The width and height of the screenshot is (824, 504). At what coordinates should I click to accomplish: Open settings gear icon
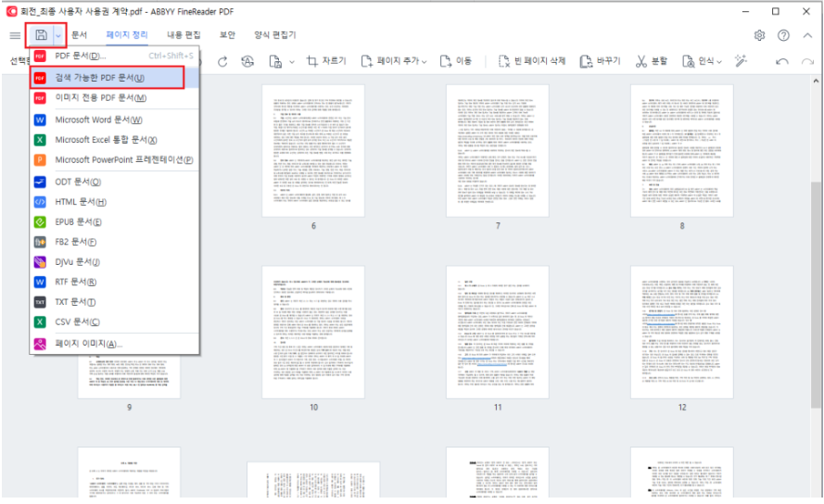click(x=759, y=35)
